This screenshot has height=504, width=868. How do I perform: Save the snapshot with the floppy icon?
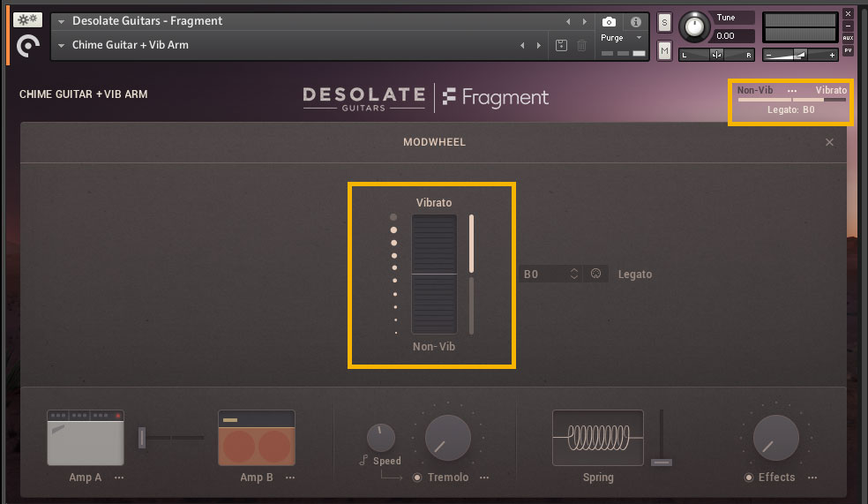coord(561,45)
